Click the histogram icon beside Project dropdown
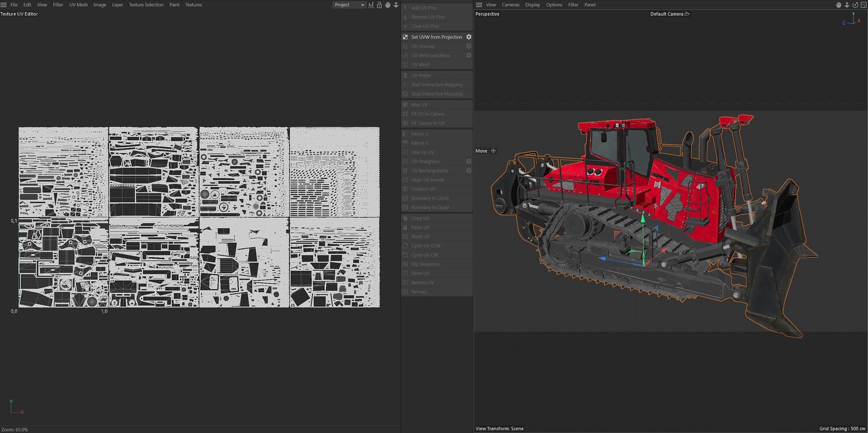 click(x=371, y=5)
